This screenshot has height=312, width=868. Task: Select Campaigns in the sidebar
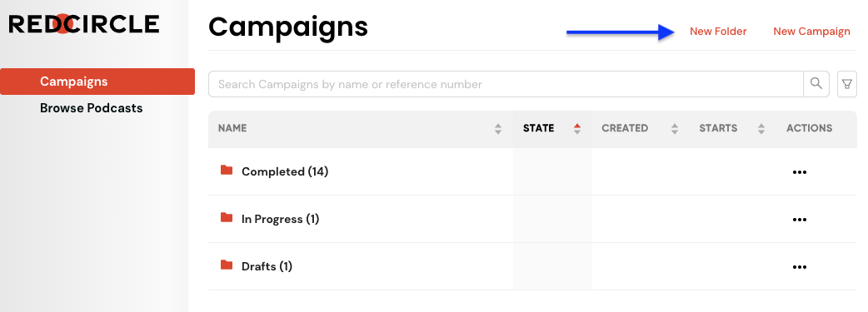point(97,82)
